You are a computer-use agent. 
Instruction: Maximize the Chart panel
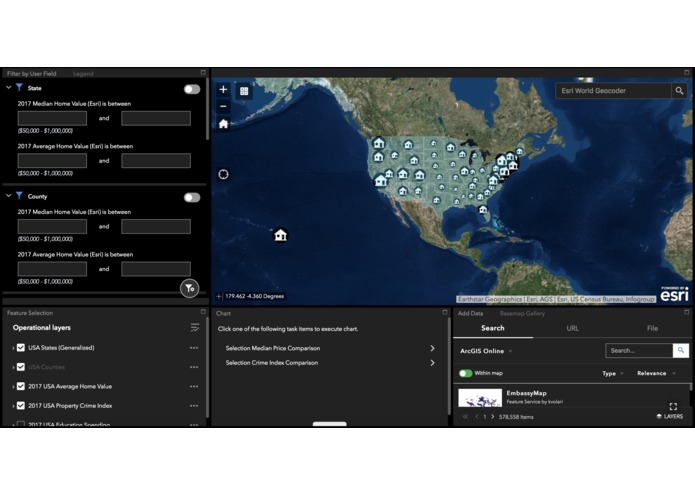[x=445, y=312]
